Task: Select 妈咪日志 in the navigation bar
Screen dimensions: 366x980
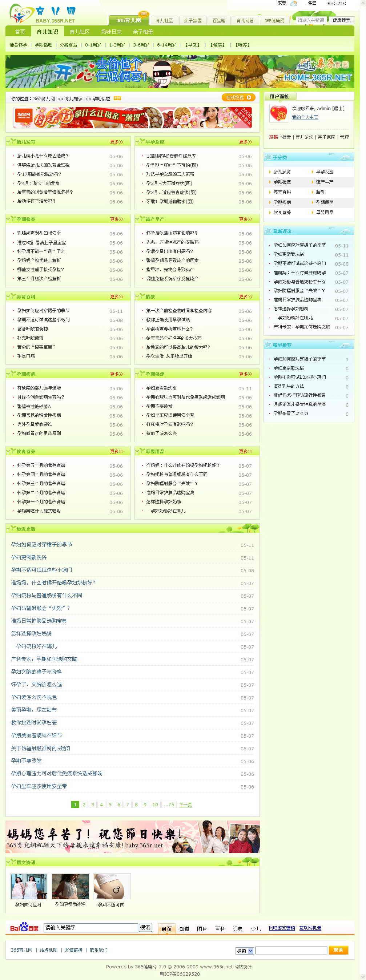Action: (x=111, y=32)
